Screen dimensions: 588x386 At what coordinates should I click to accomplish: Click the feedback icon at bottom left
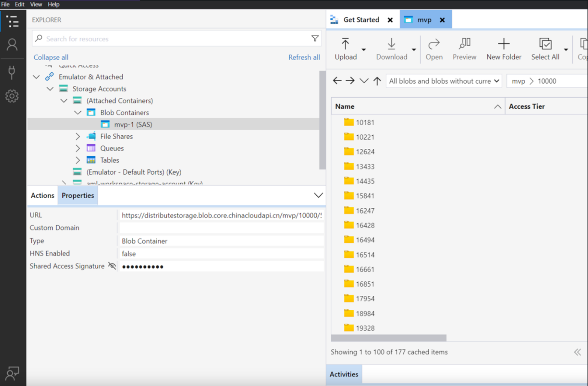[x=12, y=373]
